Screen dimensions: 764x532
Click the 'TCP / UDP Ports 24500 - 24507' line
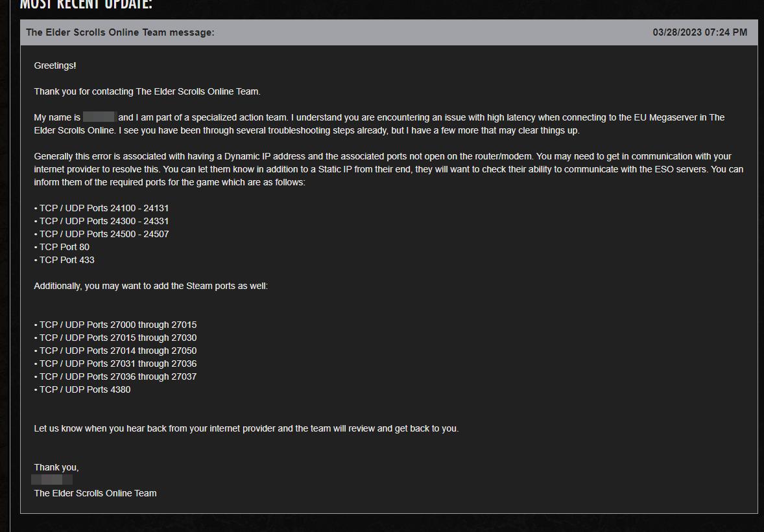[101, 234]
